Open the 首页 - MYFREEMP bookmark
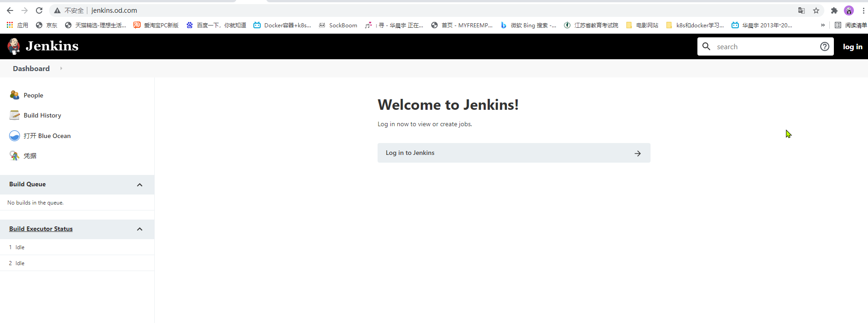 462,25
